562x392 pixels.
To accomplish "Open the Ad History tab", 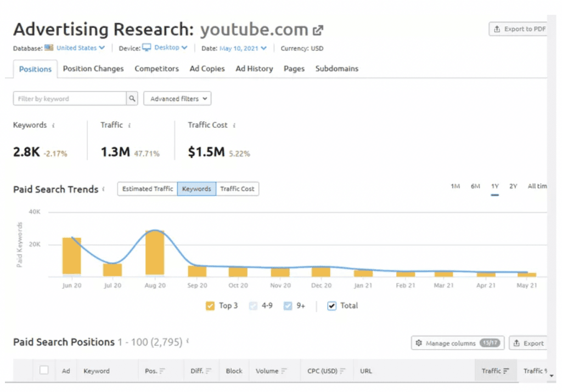I will [x=254, y=69].
